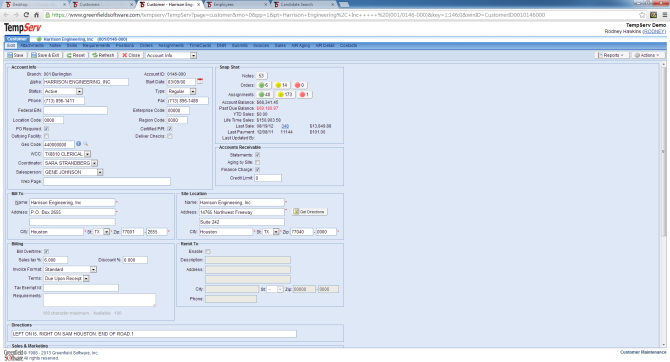Image resolution: width=670 pixels, height=362 pixels.
Task: Open the Bill To state dropdown
Action: click(106, 232)
